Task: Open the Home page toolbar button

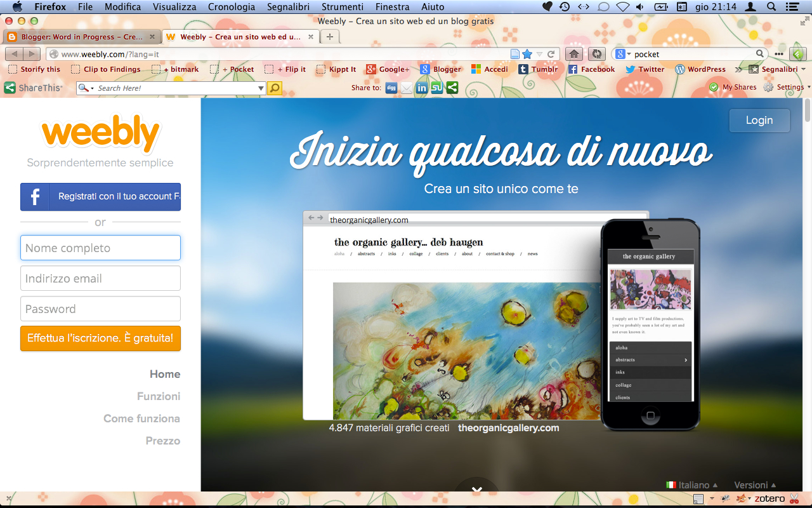Action: pyautogui.click(x=574, y=54)
